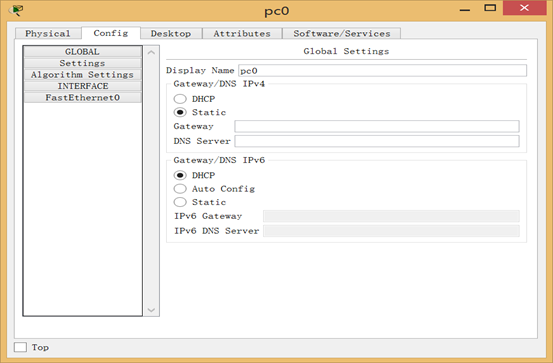Open Algorithm Settings
Image resolution: width=553 pixels, height=363 pixels.
pos(83,75)
